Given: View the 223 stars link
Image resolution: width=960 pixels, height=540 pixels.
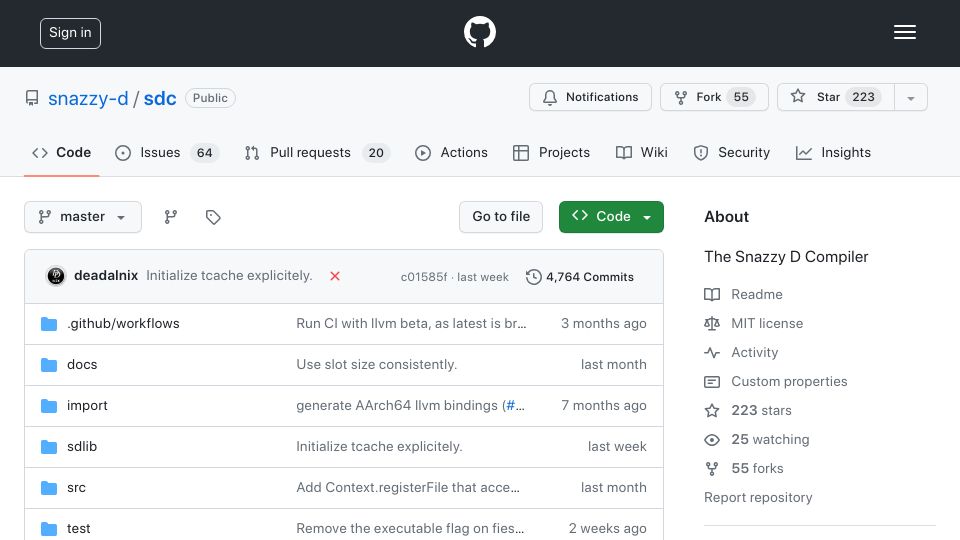Looking at the screenshot, I should pyautogui.click(x=748, y=410).
